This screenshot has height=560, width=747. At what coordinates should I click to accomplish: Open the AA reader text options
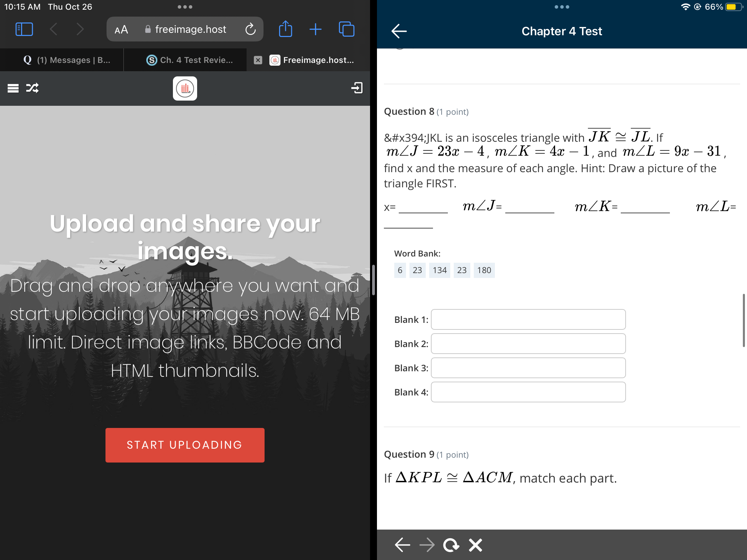[121, 30]
